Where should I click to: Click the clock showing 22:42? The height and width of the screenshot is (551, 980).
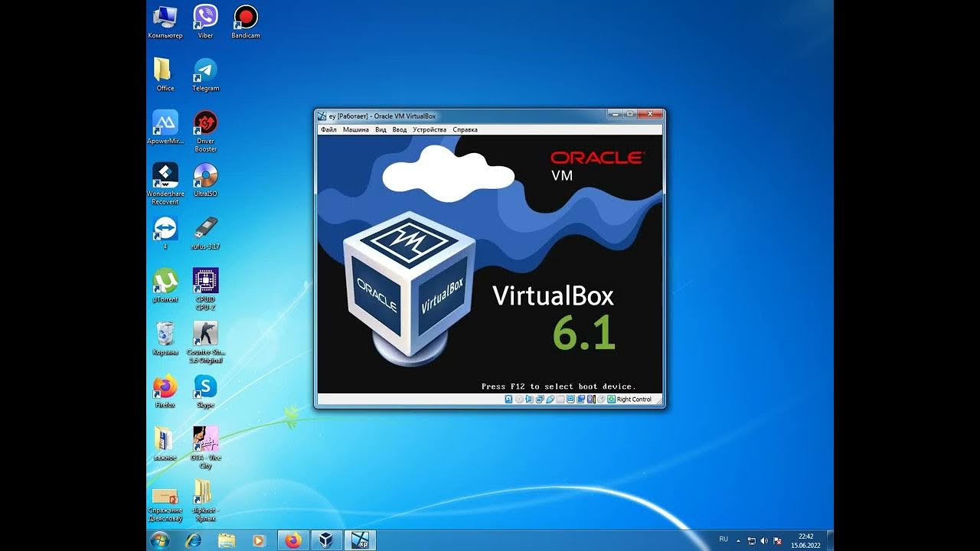(805, 536)
